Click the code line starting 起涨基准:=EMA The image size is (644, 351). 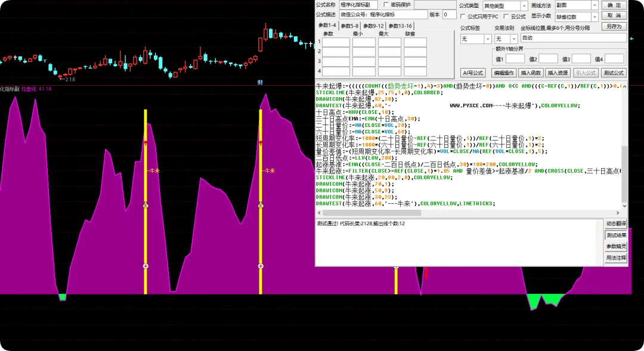[427, 164]
